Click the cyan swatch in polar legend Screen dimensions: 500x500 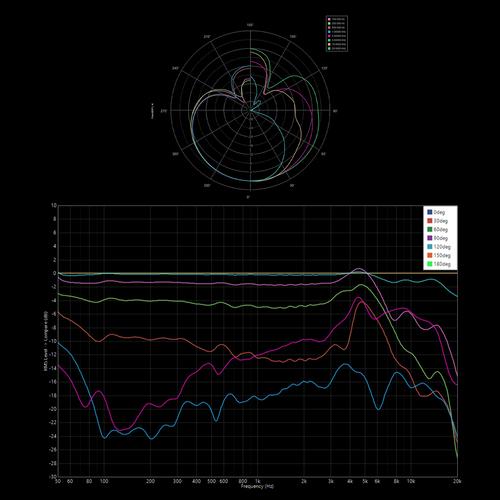pyautogui.click(x=329, y=32)
